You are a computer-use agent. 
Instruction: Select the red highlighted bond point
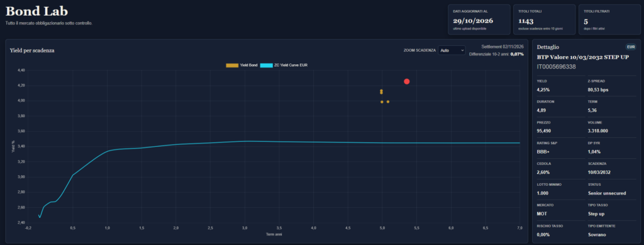pyautogui.click(x=407, y=81)
